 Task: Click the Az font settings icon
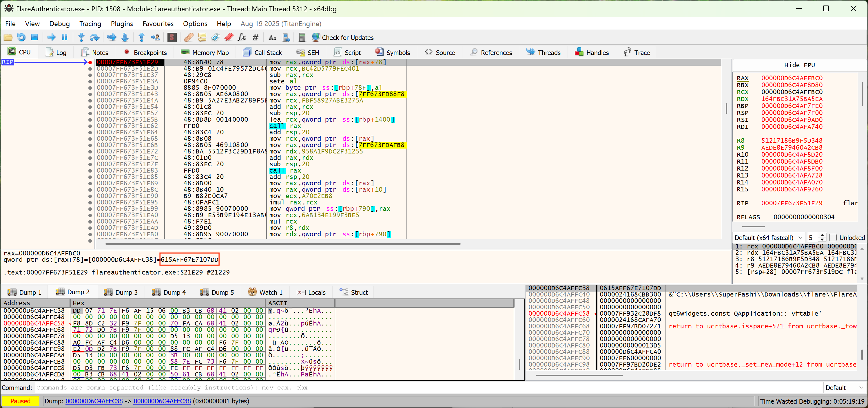coord(272,37)
